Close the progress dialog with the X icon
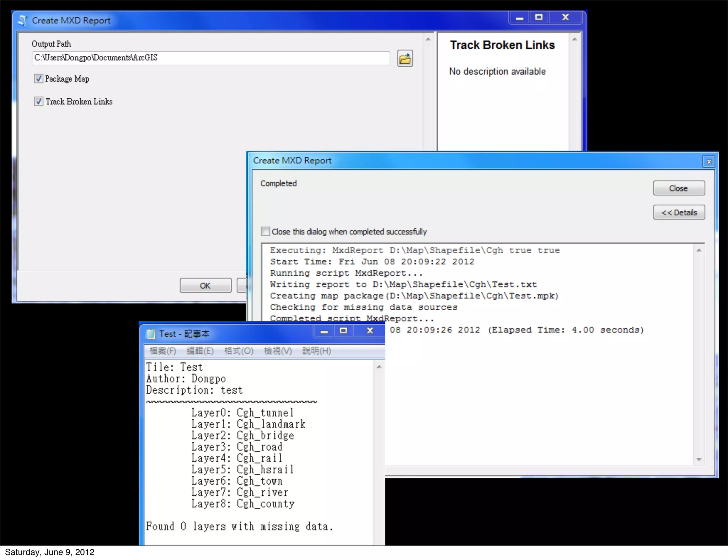 point(709,162)
